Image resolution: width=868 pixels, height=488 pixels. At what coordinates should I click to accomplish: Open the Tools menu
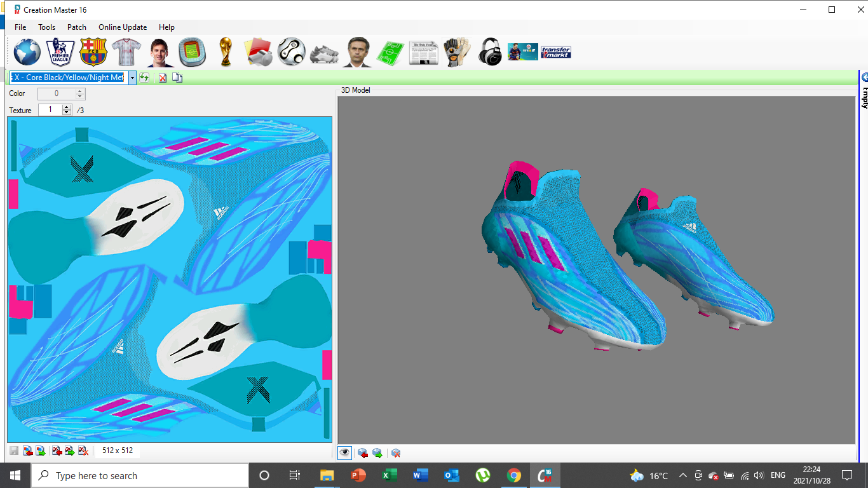coord(46,27)
